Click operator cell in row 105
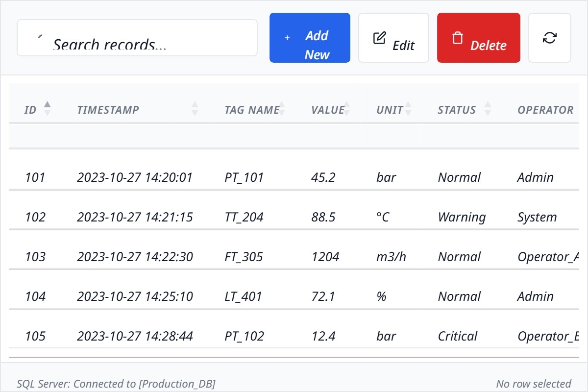This screenshot has width=588, height=392. point(548,337)
